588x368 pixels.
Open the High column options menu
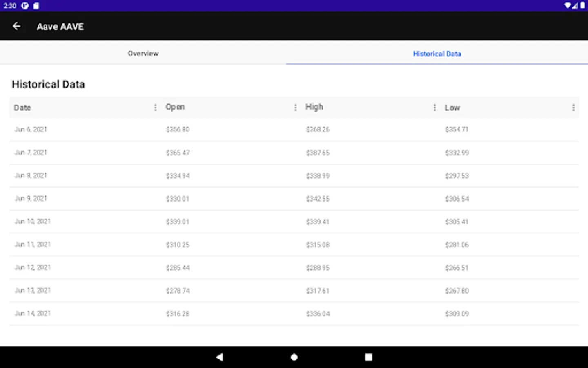[434, 108]
